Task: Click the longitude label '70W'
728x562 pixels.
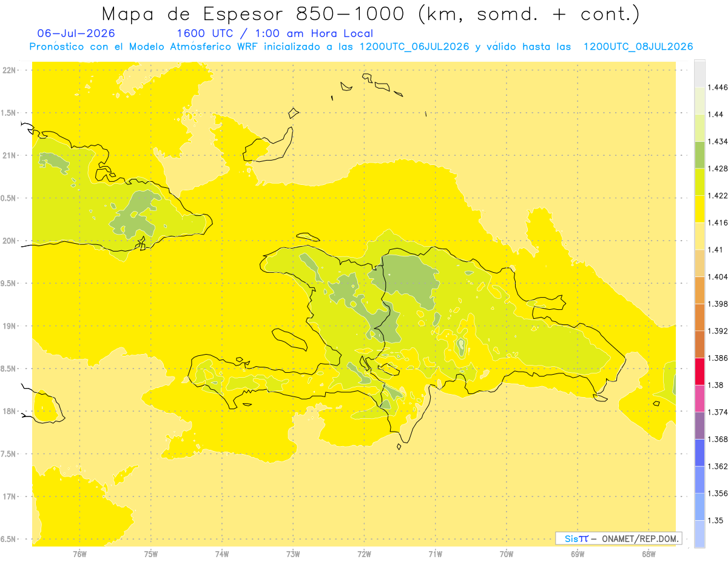Action: coord(506,554)
